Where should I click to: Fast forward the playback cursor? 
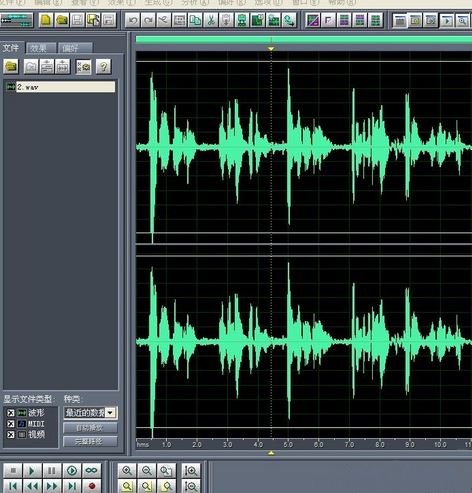coord(52,486)
